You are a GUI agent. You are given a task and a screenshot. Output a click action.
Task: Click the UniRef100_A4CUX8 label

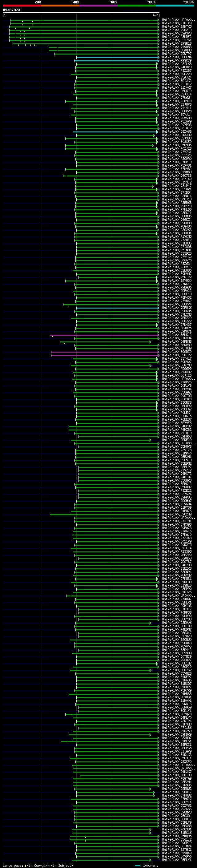tap(177, 67)
